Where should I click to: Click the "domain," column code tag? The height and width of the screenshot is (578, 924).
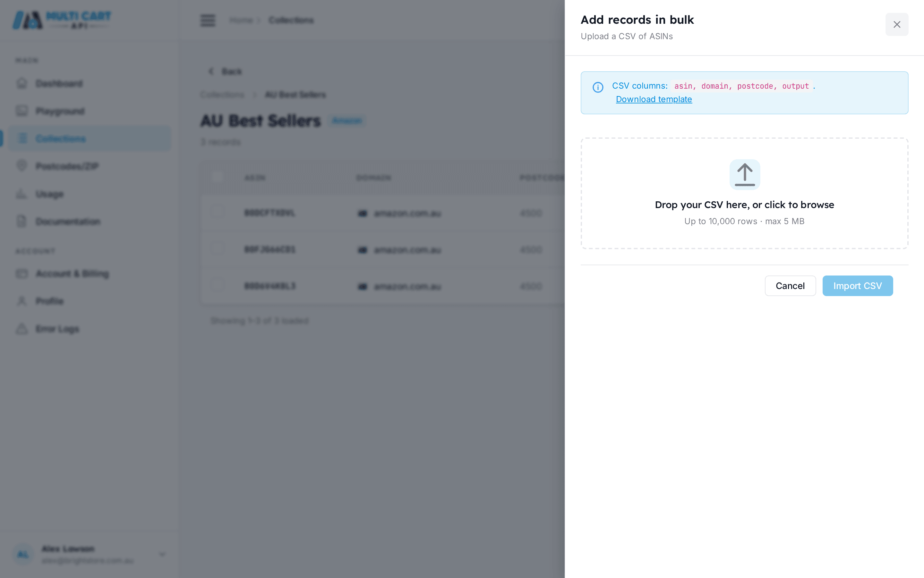click(x=717, y=86)
